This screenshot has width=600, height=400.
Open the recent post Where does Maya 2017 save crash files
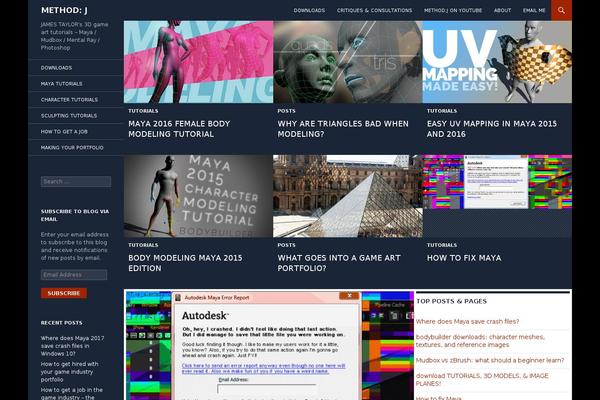point(72,346)
